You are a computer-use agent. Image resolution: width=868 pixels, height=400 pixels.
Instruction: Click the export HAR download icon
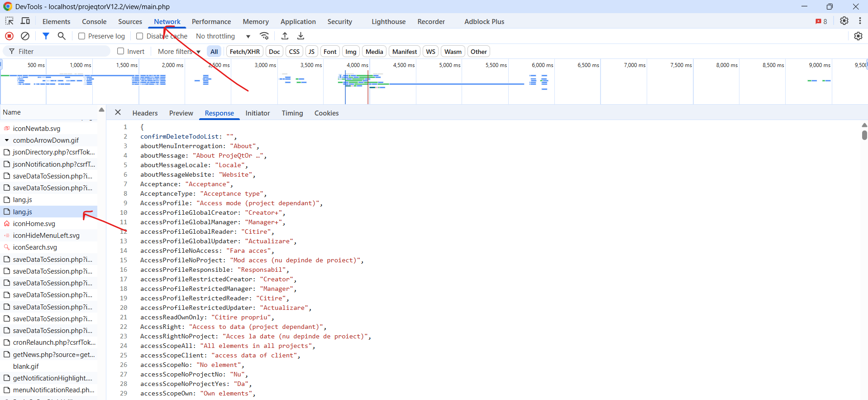300,36
